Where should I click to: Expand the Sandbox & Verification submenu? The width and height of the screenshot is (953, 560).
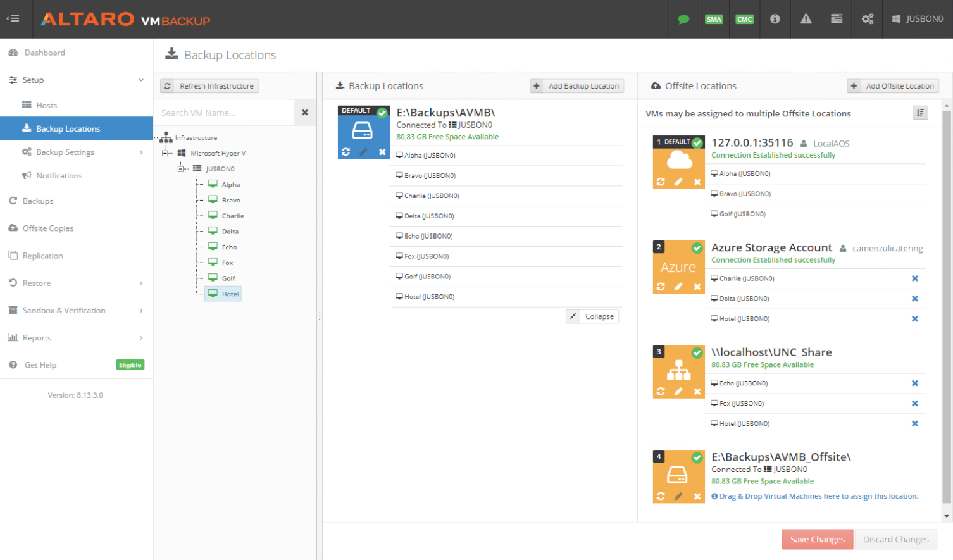[x=140, y=311]
